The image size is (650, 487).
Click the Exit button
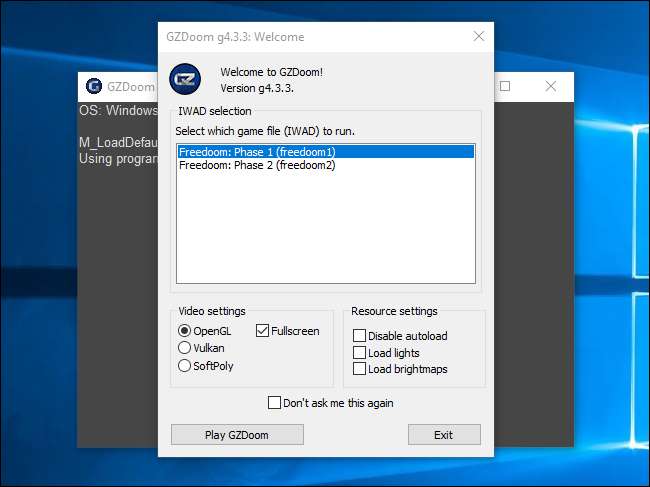click(x=444, y=435)
